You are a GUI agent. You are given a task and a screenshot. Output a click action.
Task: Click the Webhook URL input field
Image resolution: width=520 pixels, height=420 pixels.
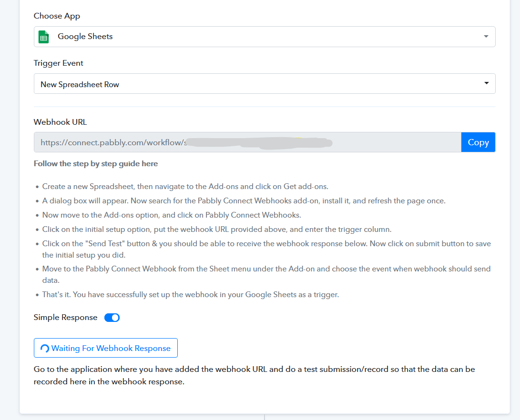pos(247,142)
